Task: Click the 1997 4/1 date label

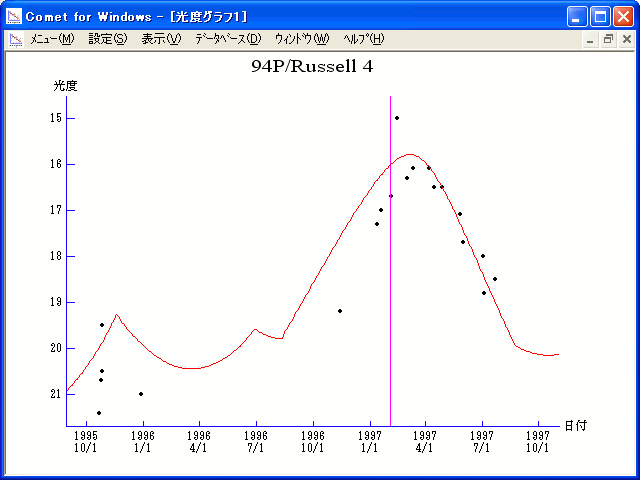Action: click(425, 442)
